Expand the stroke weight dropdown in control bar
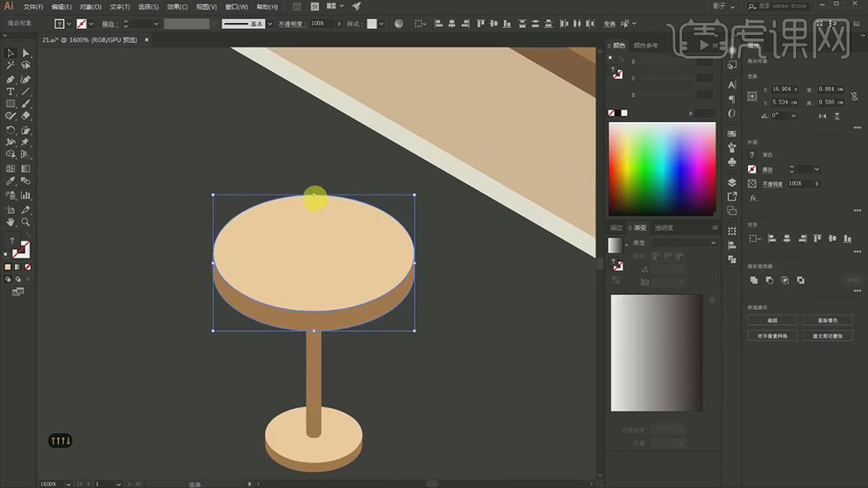Image resolution: width=868 pixels, height=488 pixels. pyautogui.click(x=156, y=24)
